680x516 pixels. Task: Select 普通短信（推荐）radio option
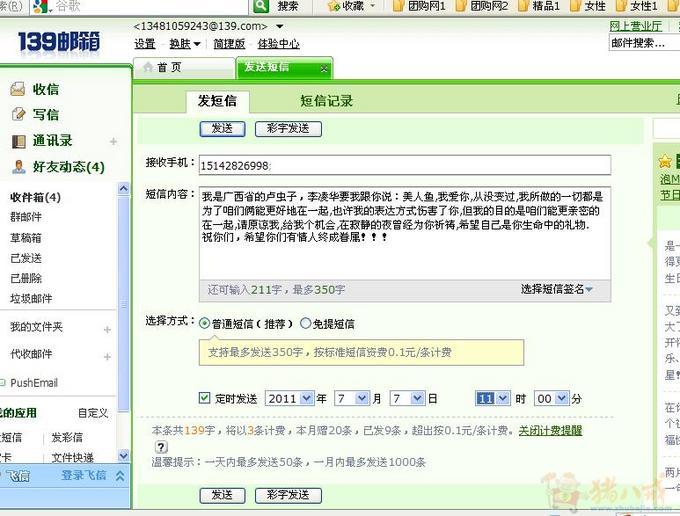(204, 323)
